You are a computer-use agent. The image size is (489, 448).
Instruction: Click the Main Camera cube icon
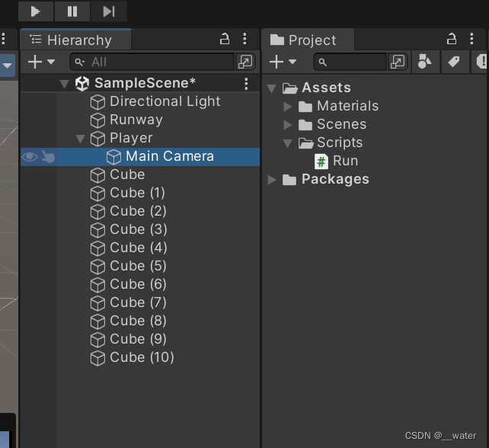click(x=113, y=157)
